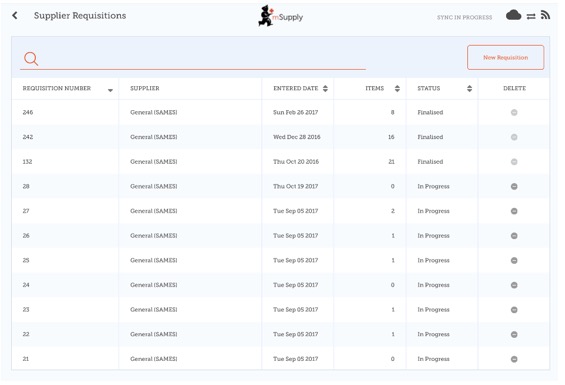565x385 pixels.
Task: Click date Sun Feb 26 2017
Action: pos(295,112)
